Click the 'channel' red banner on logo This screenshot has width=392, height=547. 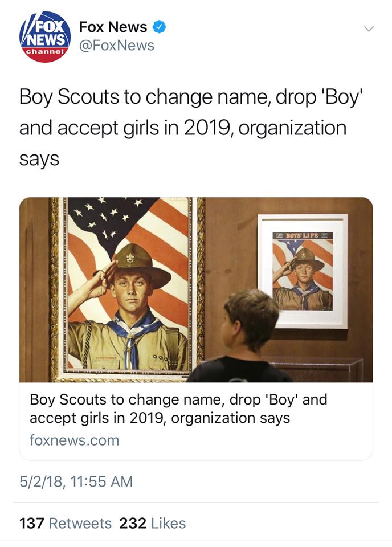(44, 51)
